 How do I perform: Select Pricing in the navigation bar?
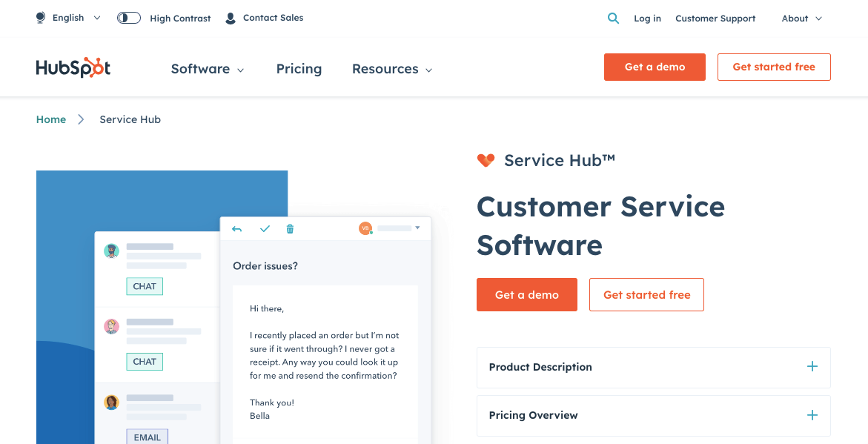(x=299, y=69)
